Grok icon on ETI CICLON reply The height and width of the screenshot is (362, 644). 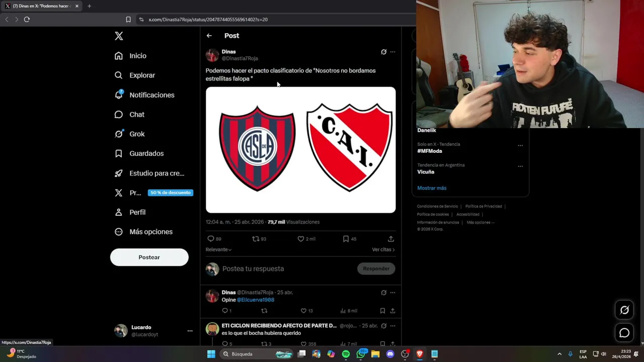(x=384, y=326)
